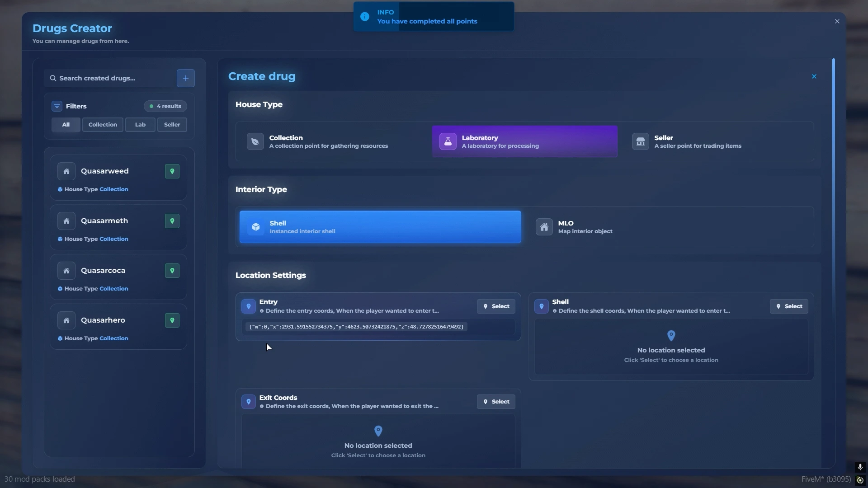Click the Entry coordinates JSON value field
This screenshot has height=488, width=868.
coord(378,327)
